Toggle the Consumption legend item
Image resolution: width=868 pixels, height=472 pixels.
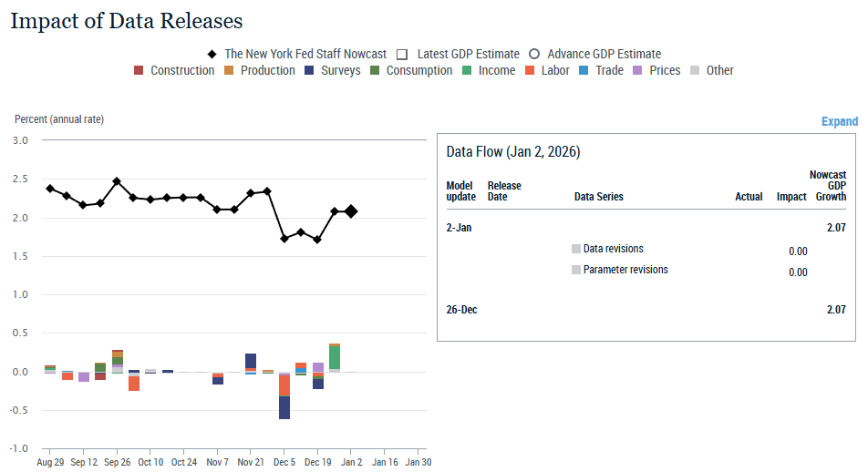375,71
